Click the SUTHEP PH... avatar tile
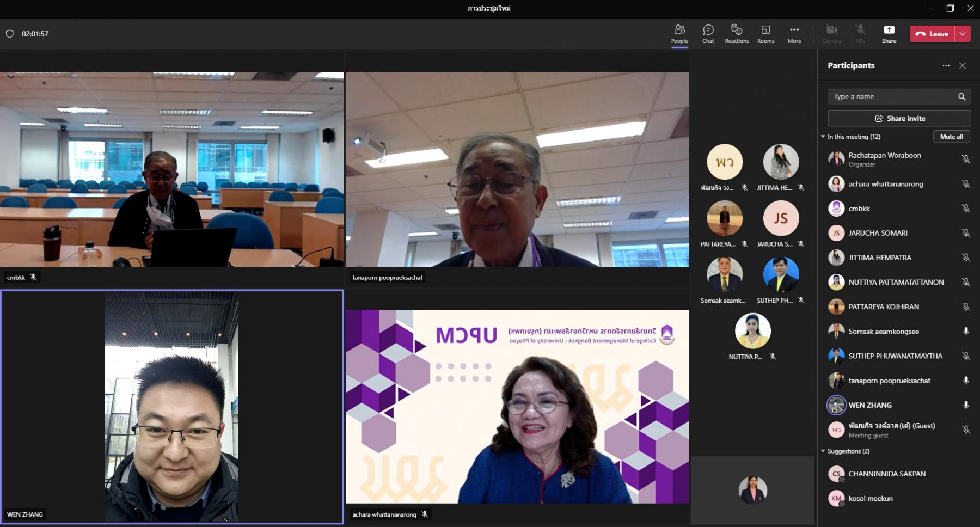Screen dimensions: 980x527 click(x=781, y=274)
